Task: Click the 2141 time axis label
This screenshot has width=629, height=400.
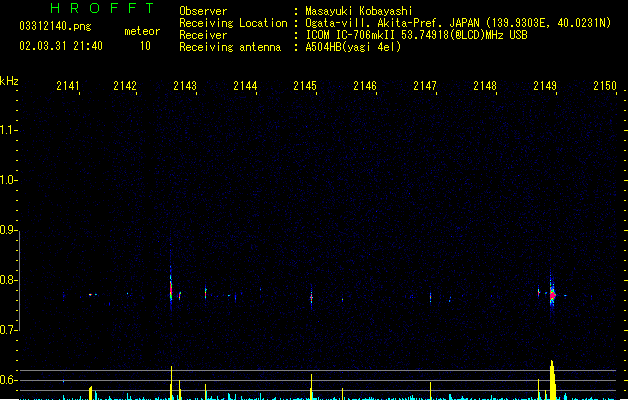Action: pos(68,86)
